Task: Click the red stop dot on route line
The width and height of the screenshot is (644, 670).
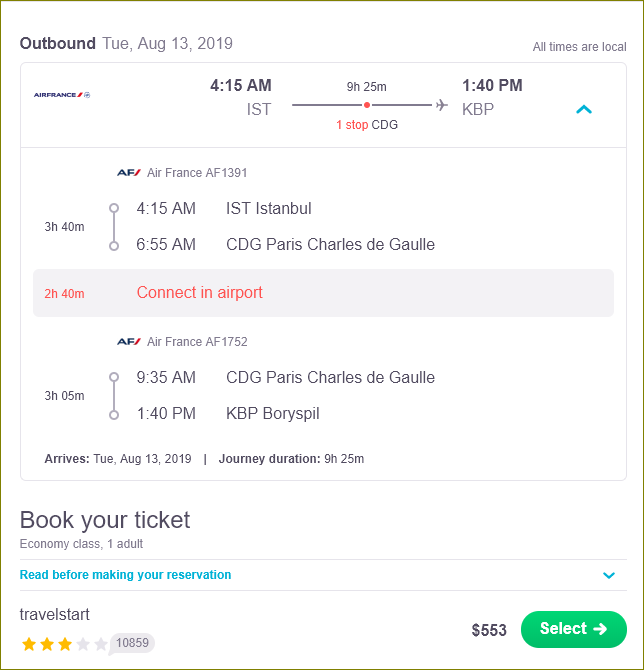Action: (x=367, y=105)
